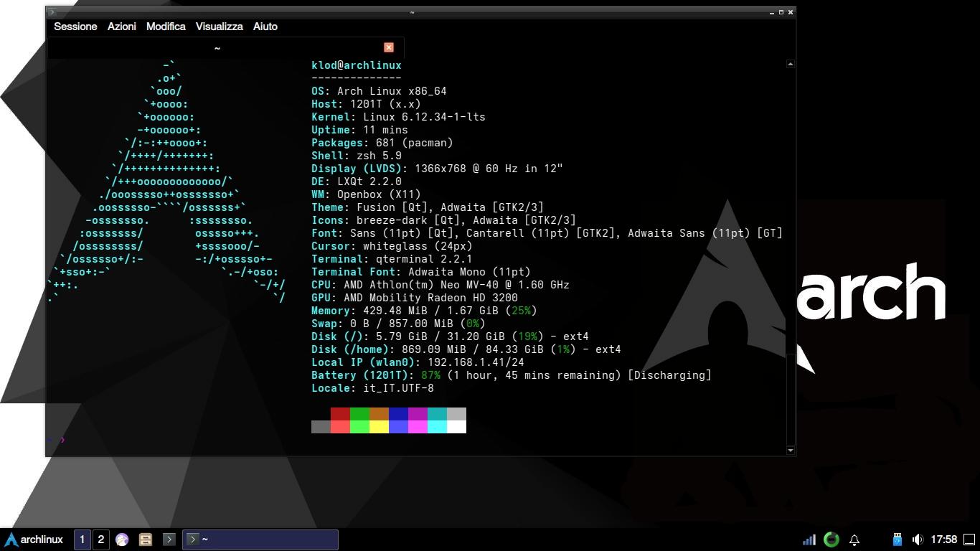Click the Host line 1201T (x.x)
Screen dimensions: 980x551
pyautogui.click(x=366, y=104)
